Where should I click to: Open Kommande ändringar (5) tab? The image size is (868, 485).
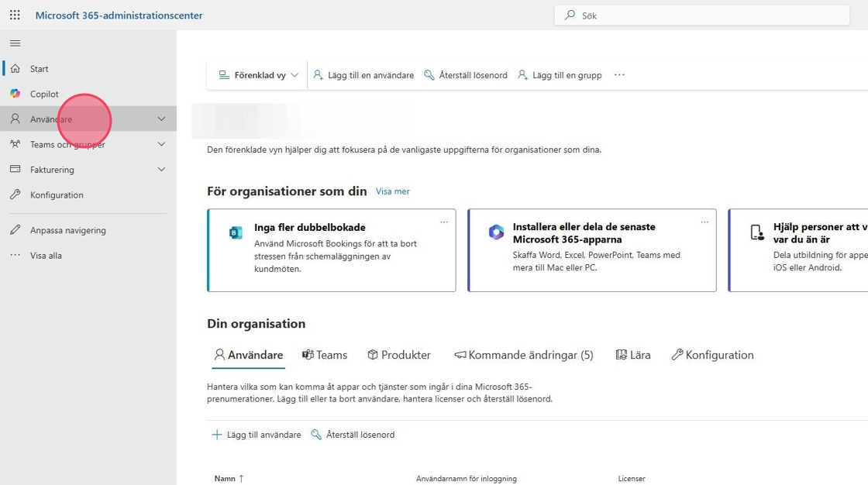point(524,355)
